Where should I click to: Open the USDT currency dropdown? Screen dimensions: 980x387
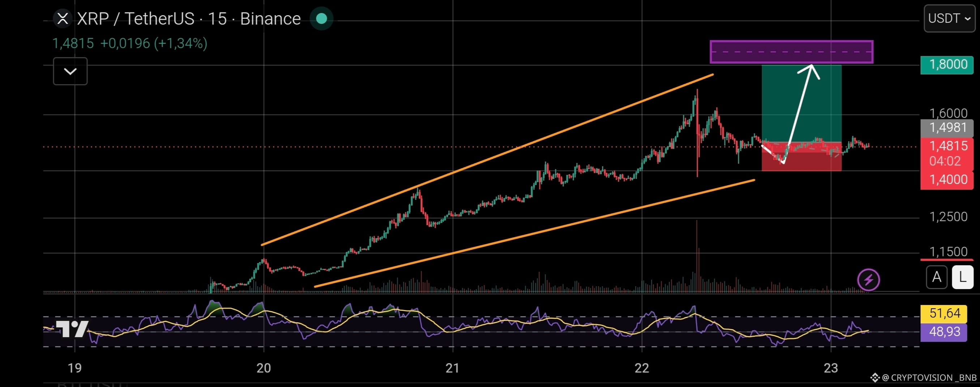949,18
